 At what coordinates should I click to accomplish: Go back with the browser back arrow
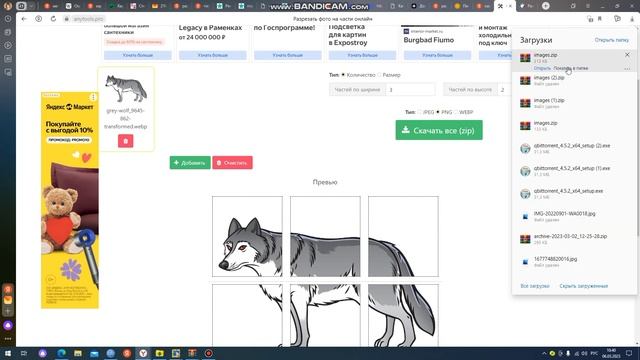click(x=24, y=19)
